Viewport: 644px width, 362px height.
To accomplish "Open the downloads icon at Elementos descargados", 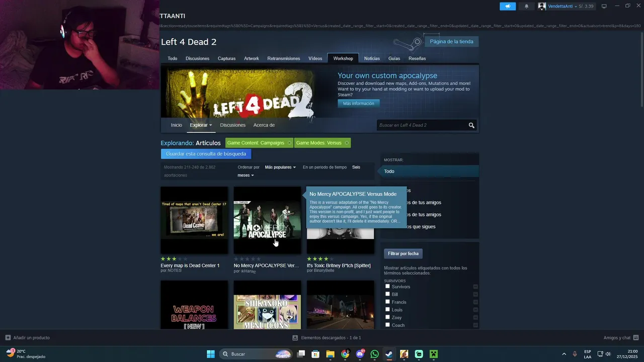I will [x=295, y=338].
